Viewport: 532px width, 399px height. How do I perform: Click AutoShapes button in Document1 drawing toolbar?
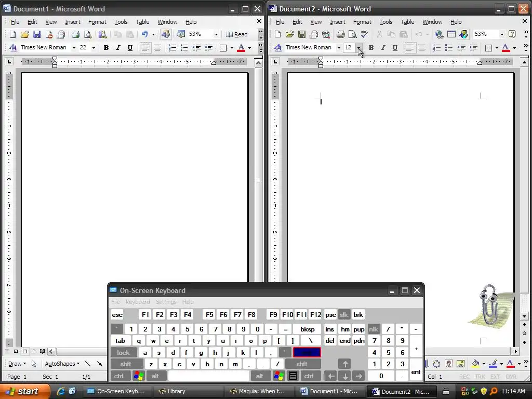click(62, 363)
